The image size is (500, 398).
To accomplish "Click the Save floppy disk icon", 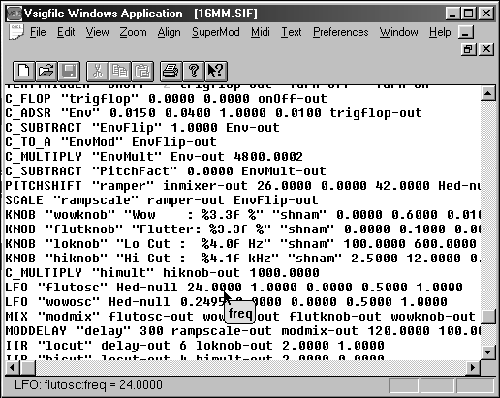I will point(69,71).
